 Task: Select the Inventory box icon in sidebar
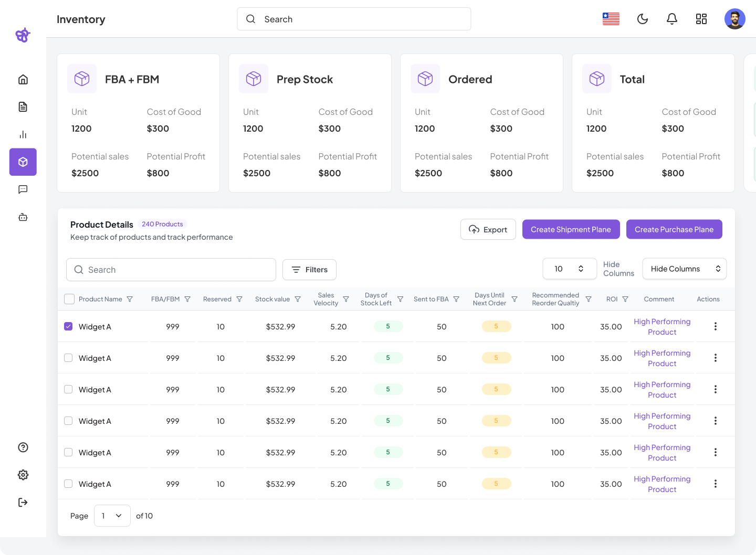click(x=23, y=162)
